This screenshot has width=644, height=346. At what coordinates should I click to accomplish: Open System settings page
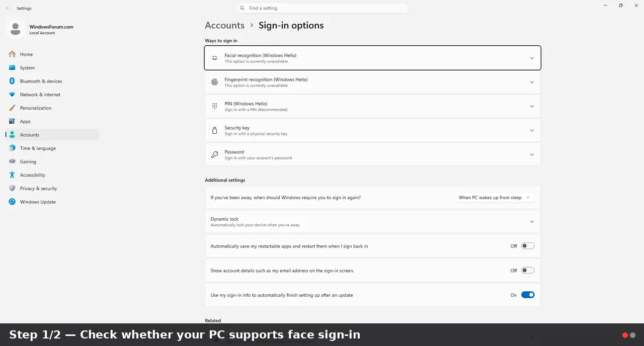[x=52, y=67]
